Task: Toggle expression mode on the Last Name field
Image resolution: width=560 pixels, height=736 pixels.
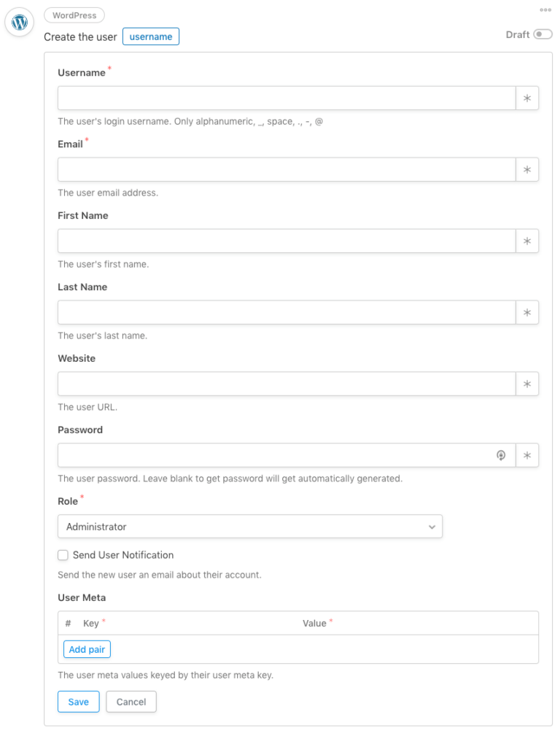Action: pyautogui.click(x=526, y=312)
